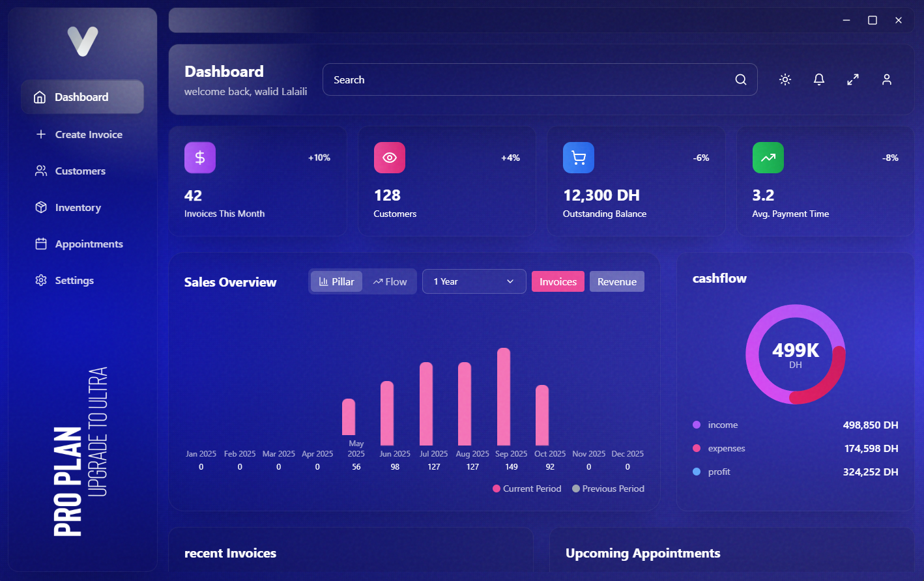Go to Inventory in the sidebar
The height and width of the screenshot is (581, 924).
tap(78, 207)
